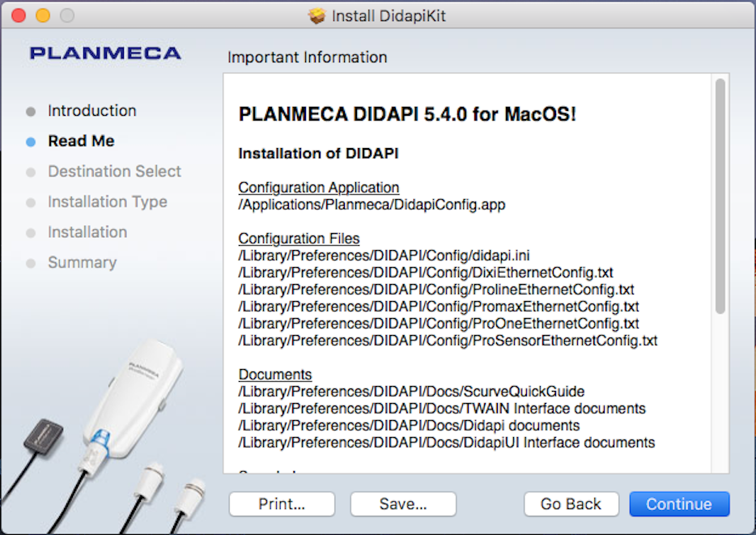
Task: Click the Configuration Application heading
Action: click(x=318, y=188)
